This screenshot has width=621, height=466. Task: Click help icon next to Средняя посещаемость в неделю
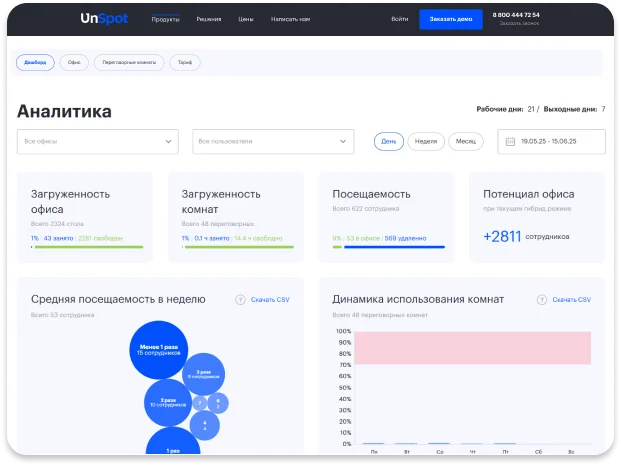(x=240, y=300)
